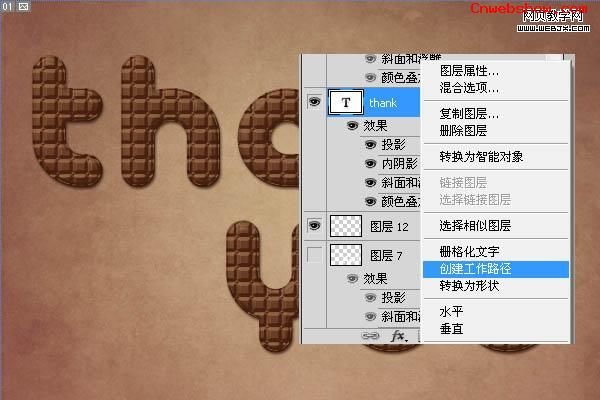The width and height of the screenshot is (600, 400).
Task: Toggle 效果 eye under the thank layer
Action: click(352, 126)
